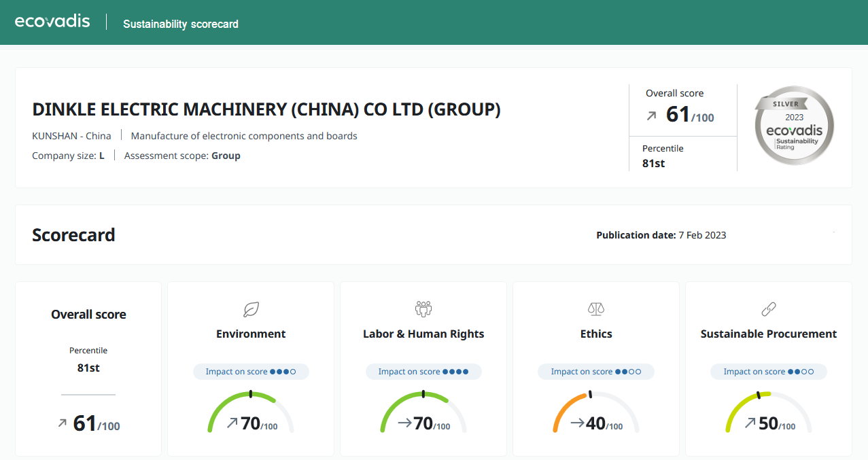
Task: Click the Labor & Human Rights impact on score pill
Action: pos(423,372)
